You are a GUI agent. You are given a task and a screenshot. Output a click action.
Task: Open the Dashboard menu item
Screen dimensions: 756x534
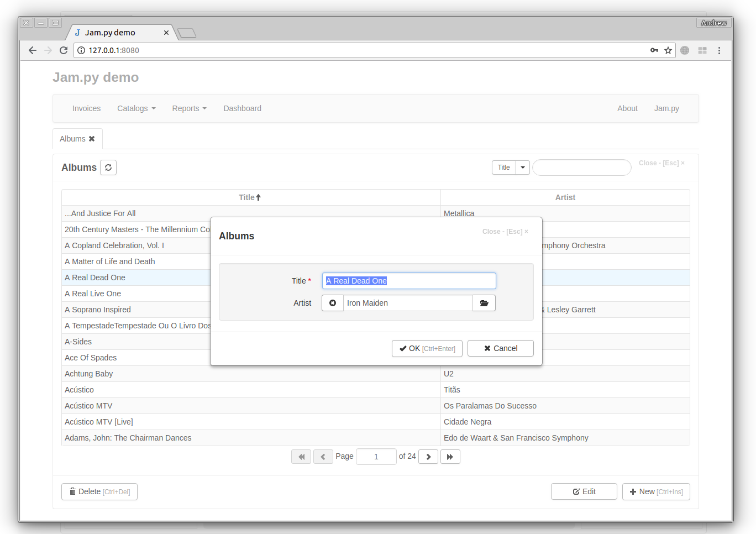pyautogui.click(x=243, y=108)
